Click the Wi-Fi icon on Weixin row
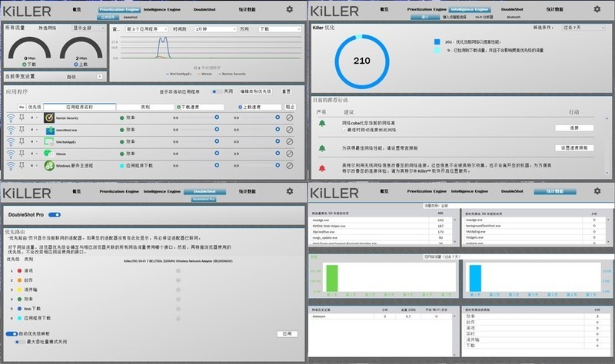615x364 pixels. [11, 154]
